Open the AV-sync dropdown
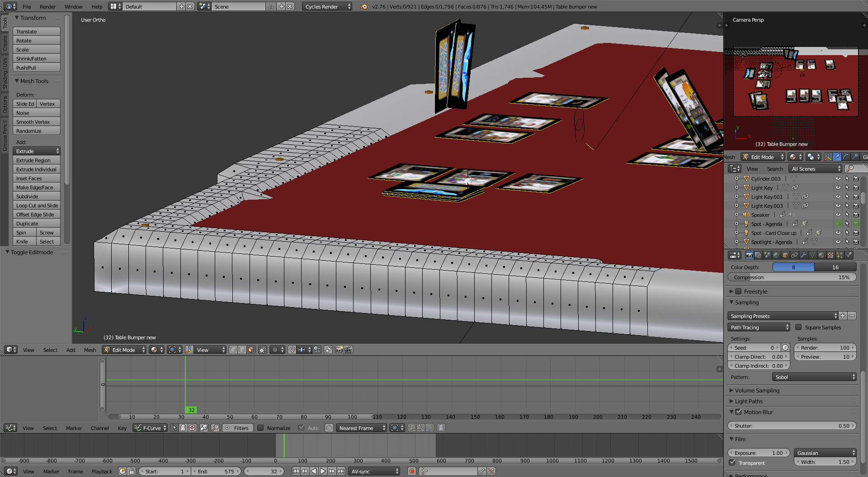The height and width of the screenshot is (477, 868). (374, 471)
